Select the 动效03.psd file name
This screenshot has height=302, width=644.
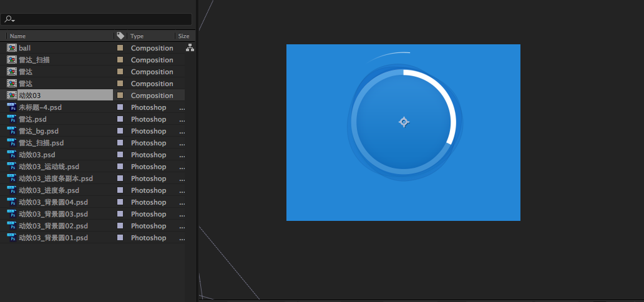point(37,155)
